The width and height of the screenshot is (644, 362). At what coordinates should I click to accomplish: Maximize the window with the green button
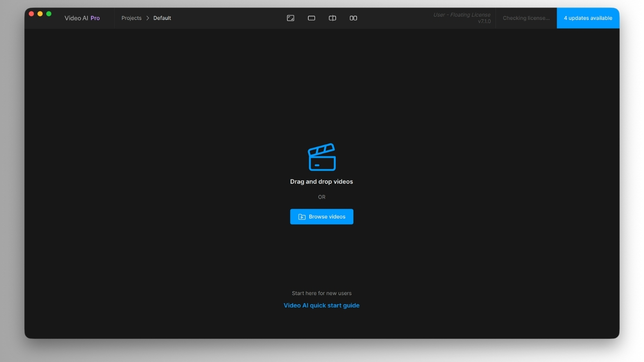(49, 14)
